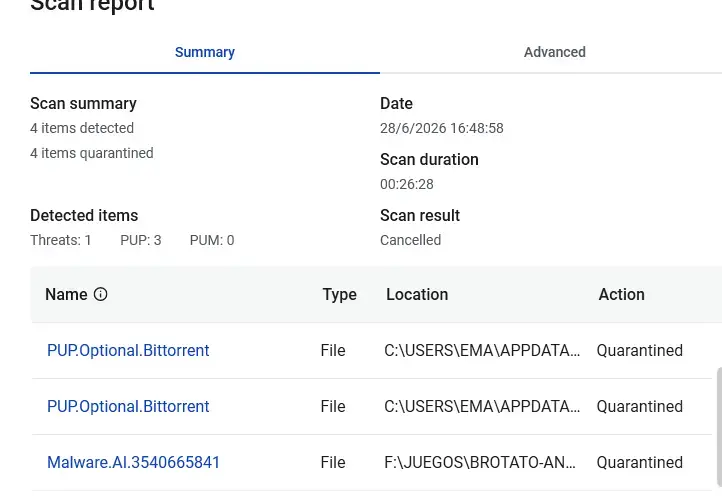
Task: Open the Malware.AI.3540665841 detection link
Action: (x=134, y=462)
